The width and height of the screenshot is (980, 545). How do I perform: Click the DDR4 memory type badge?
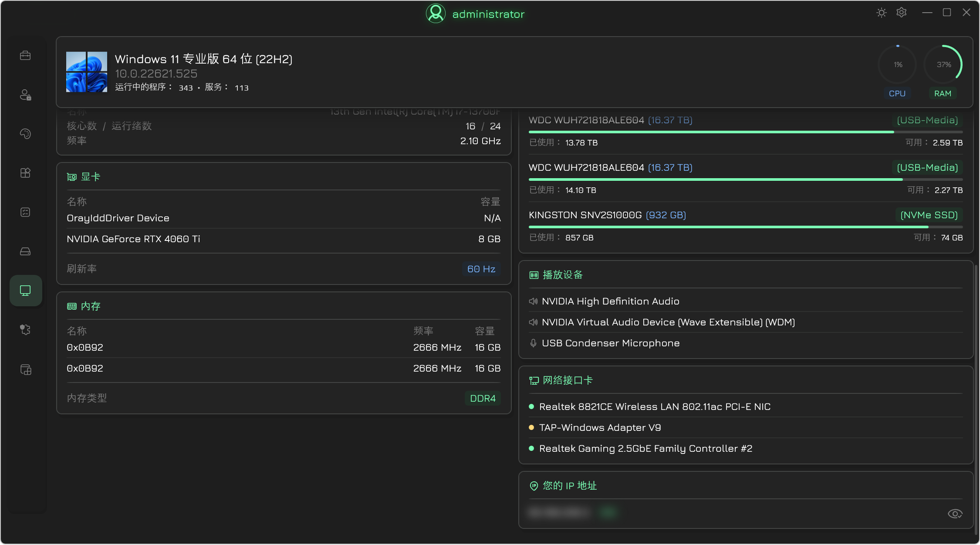483,398
